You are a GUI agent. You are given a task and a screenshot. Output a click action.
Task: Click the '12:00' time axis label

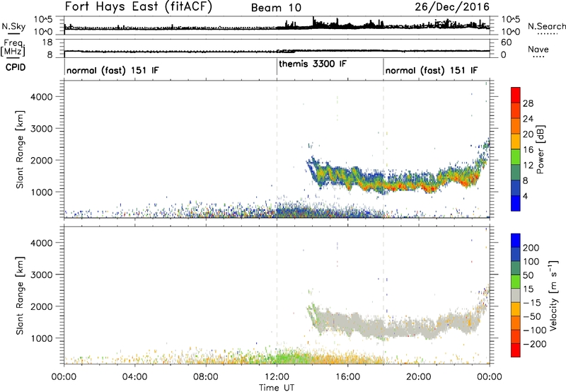tap(277, 377)
